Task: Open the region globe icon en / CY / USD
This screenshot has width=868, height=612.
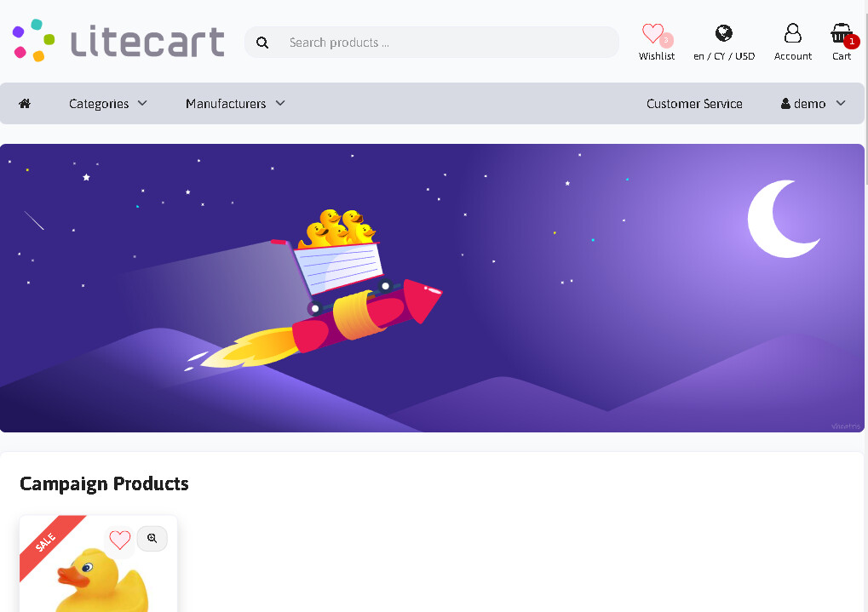Action: click(723, 34)
